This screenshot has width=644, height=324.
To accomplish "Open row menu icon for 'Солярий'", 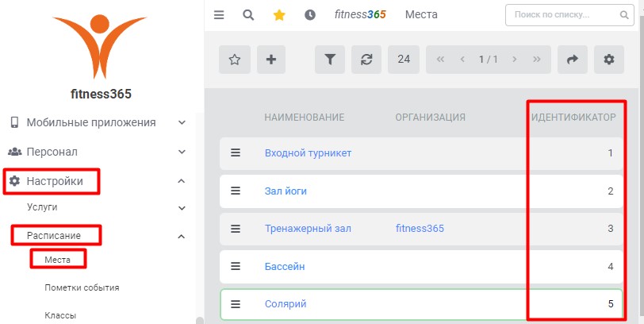I will tap(236, 304).
